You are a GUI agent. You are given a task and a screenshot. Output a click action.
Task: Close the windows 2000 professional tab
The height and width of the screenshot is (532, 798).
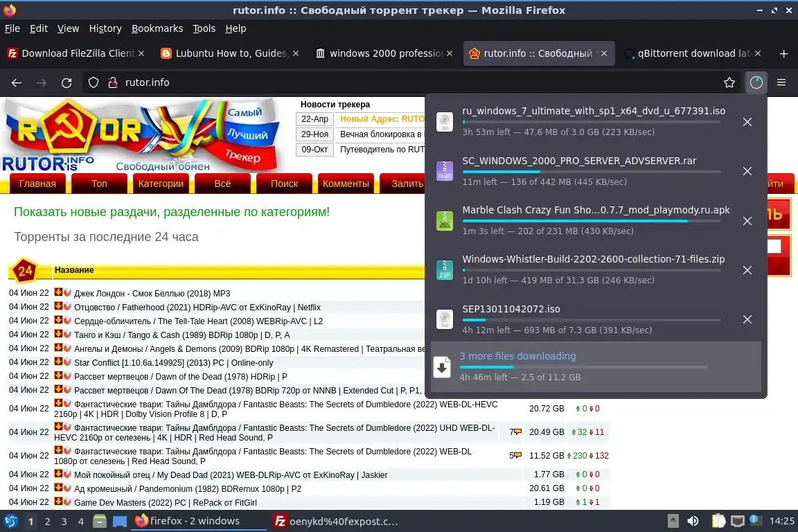[x=450, y=53]
